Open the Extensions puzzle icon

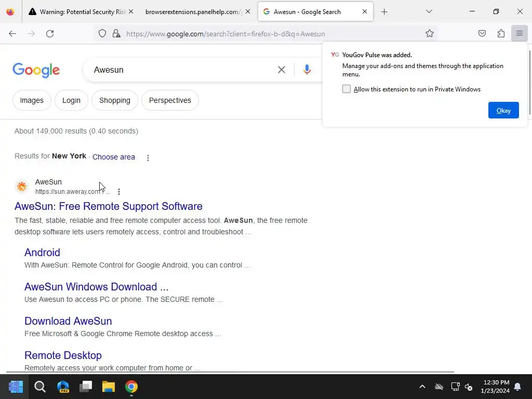(501, 33)
